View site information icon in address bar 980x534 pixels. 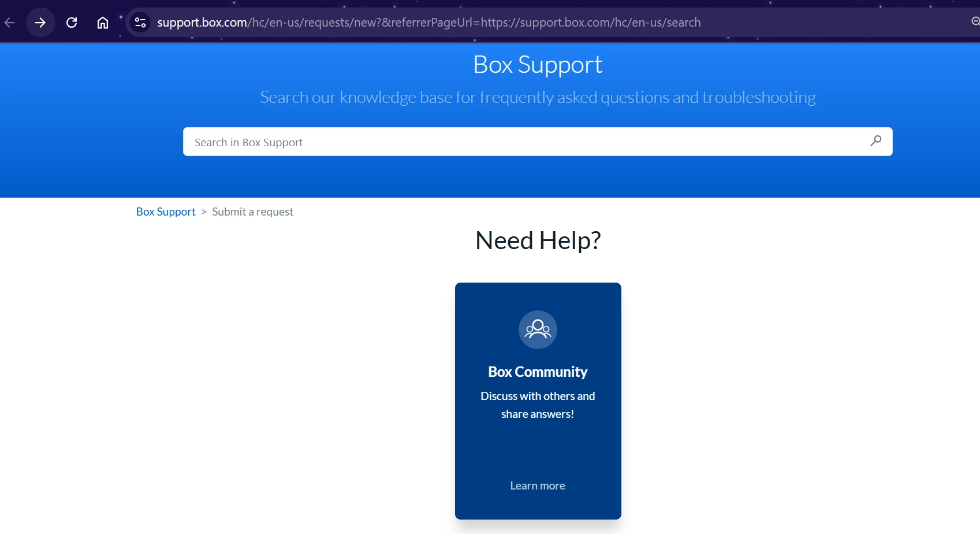point(140,23)
